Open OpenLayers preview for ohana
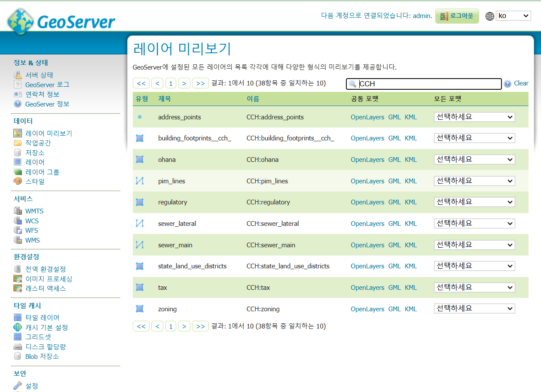541x392 pixels. (x=367, y=159)
